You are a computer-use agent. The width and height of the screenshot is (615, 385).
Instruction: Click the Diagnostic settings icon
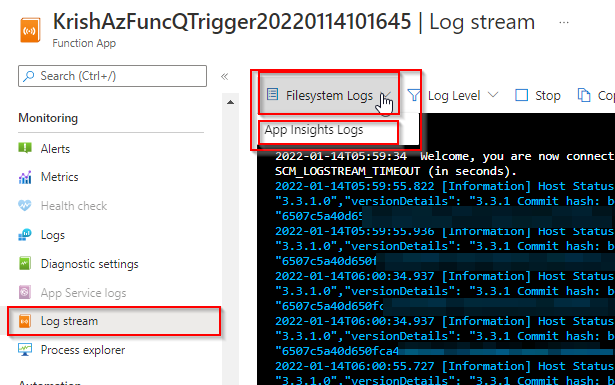pyautogui.click(x=25, y=263)
